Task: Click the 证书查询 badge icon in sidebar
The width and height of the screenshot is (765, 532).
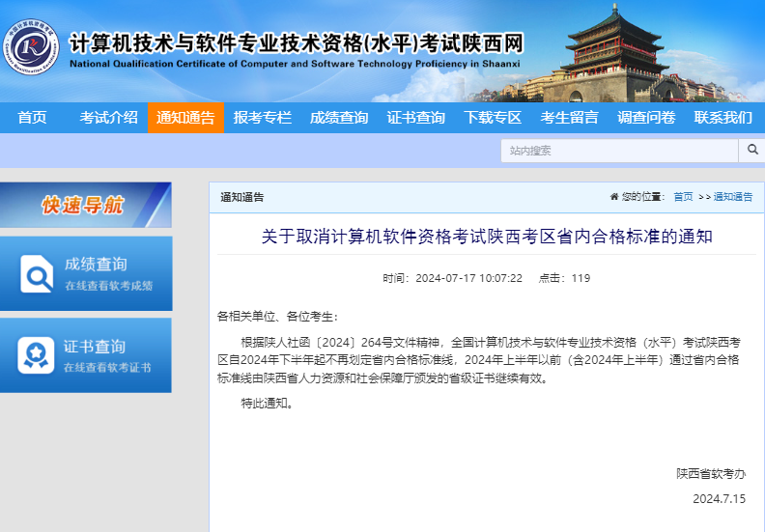Action: [x=37, y=355]
